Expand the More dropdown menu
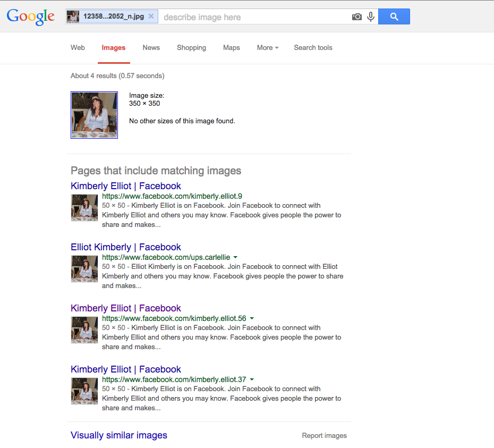Image resolution: width=494 pixels, height=448 pixels. [x=268, y=48]
